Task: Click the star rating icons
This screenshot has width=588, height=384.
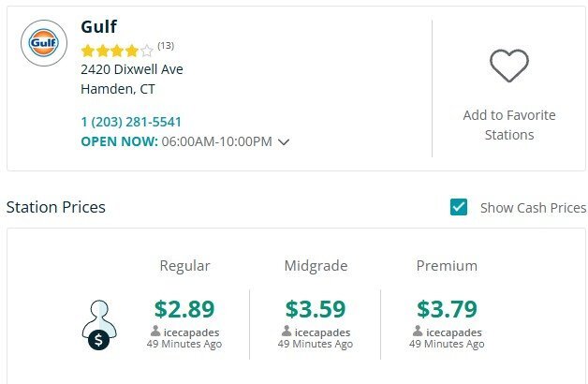Action: [x=116, y=50]
